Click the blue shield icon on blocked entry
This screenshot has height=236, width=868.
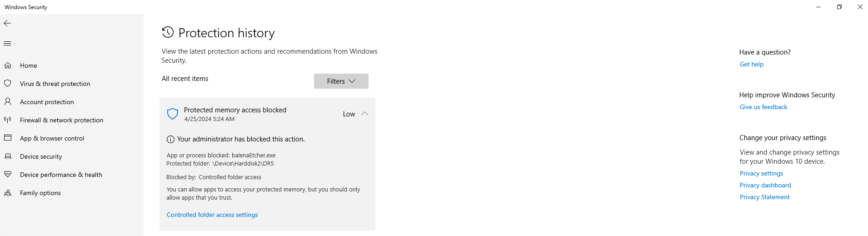click(173, 114)
